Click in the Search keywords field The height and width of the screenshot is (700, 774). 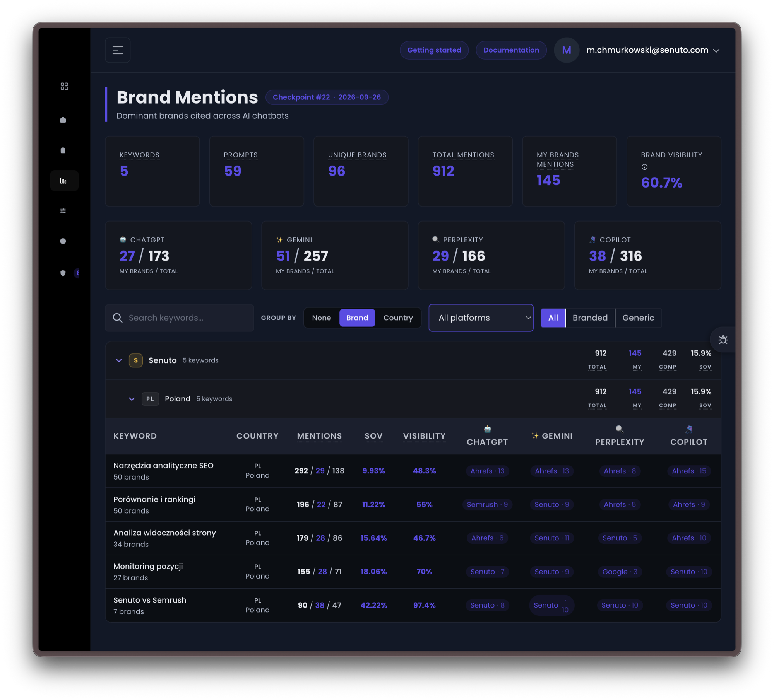[x=179, y=318]
